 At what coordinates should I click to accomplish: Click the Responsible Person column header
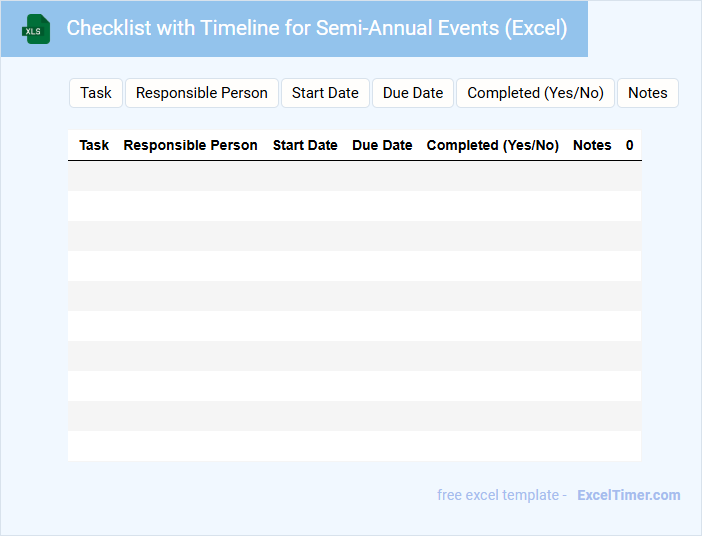[x=190, y=145]
